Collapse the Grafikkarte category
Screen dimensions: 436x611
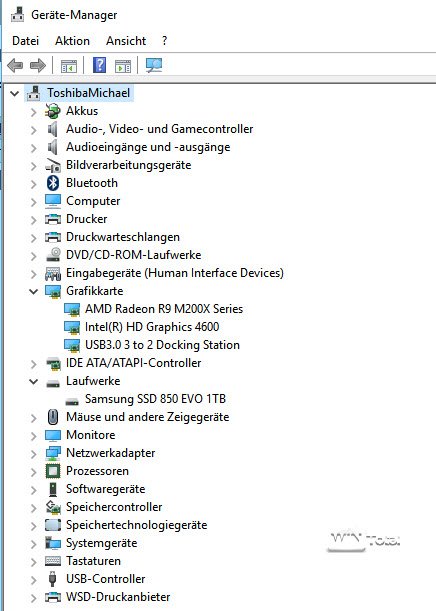pyautogui.click(x=34, y=291)
